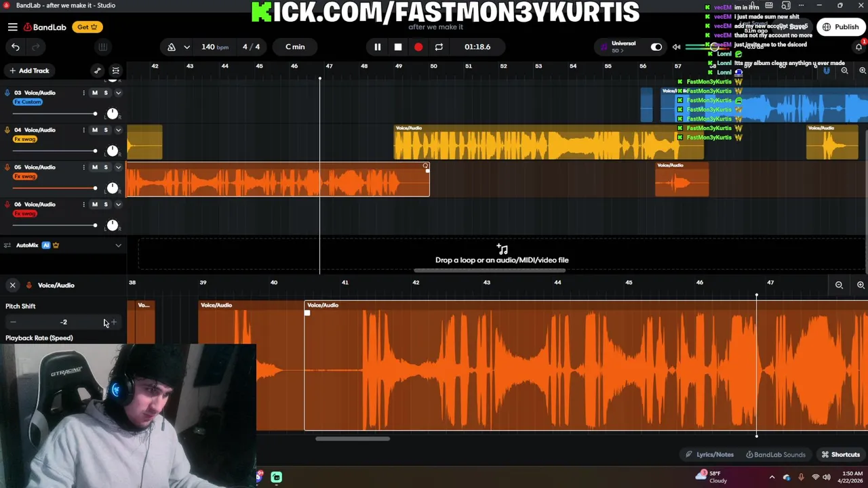868x488 pixels.
Task: Open track 06 three-dot menu
Action: click(84, 205)
